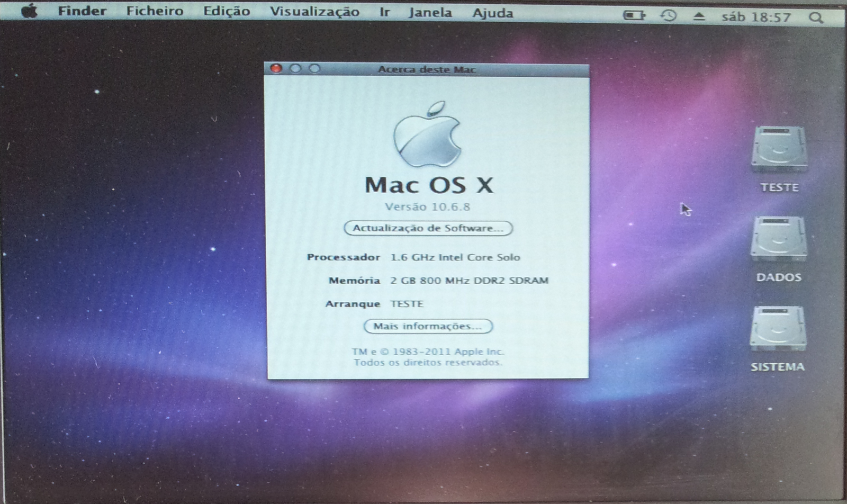
Task: Minimize the Acerca deste Mac window
Action: 295,68
